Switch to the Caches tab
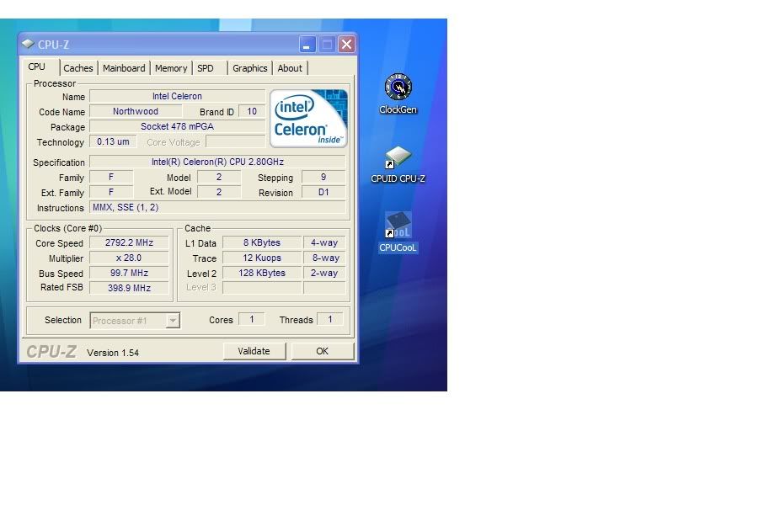 tap(78, 68)
